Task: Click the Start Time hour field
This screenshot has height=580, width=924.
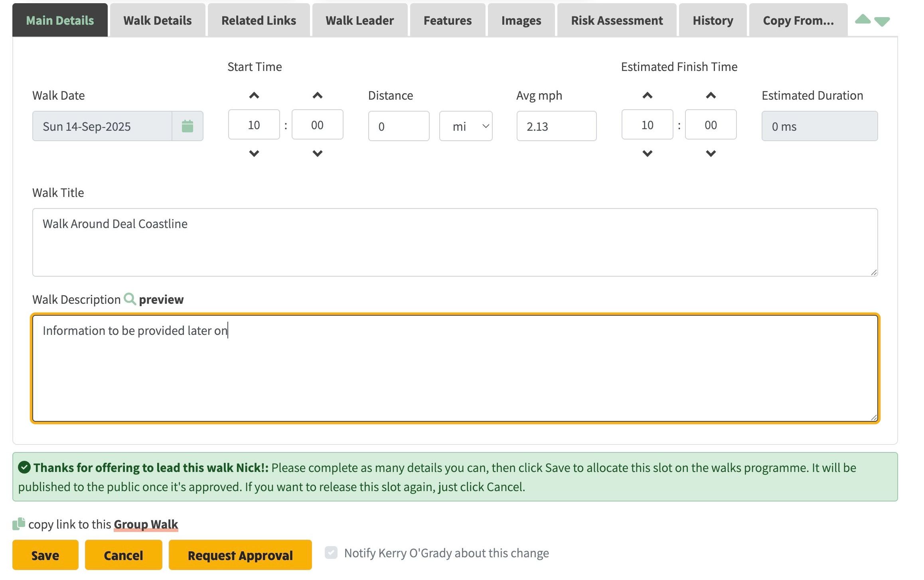Action: click(x=254, y=124)
